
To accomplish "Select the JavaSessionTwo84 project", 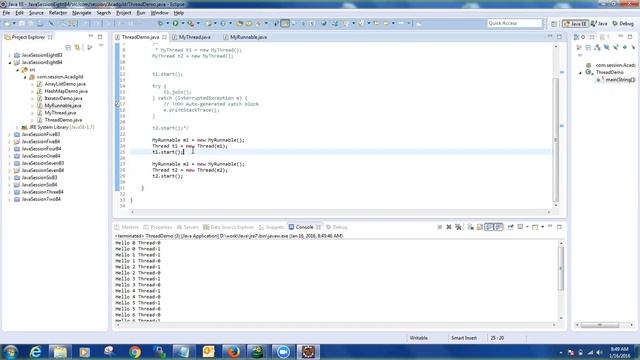I will pyautogui.click(x=41, y=199).
